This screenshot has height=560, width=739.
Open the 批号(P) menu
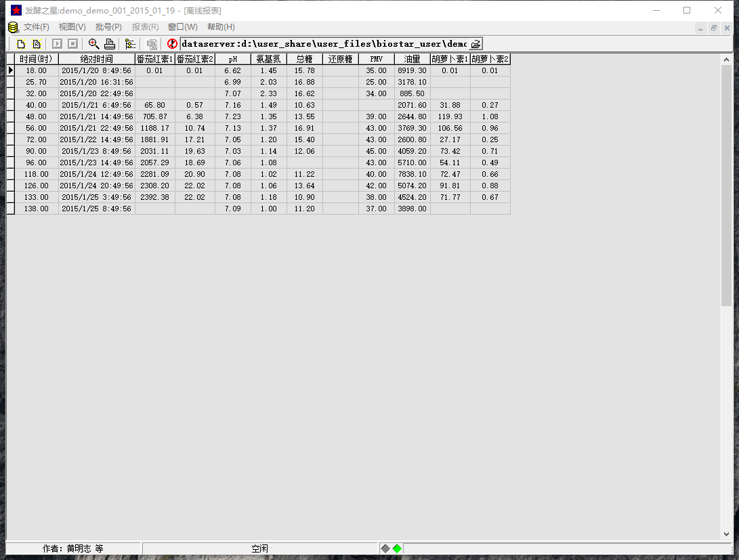[108, 27]
